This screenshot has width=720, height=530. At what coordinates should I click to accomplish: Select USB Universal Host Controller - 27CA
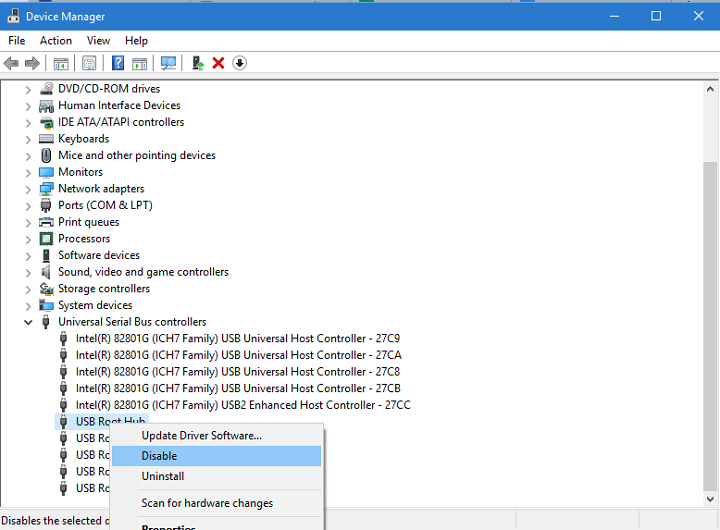(239, 355)
